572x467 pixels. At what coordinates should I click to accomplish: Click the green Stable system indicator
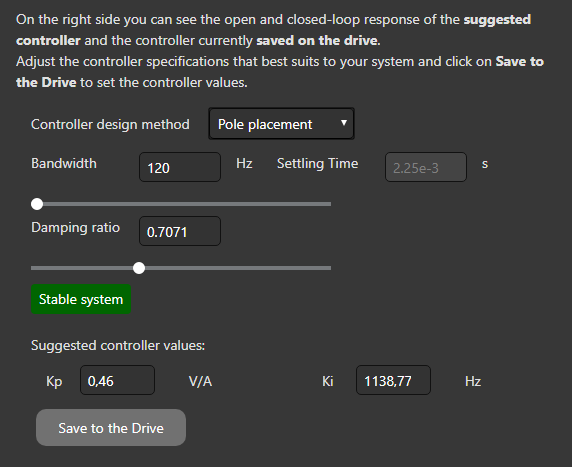[x=81, y=299]
